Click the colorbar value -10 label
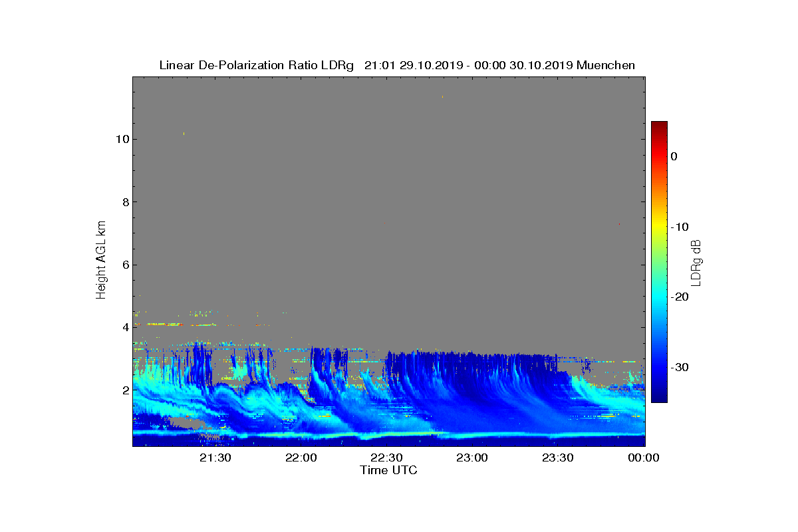This screenshot has height=532, width=798. click(679, 227)
